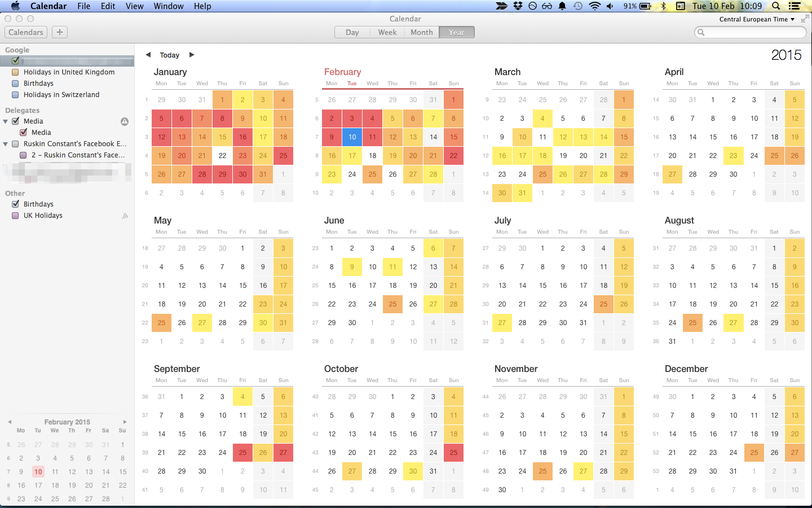Open the December month heading

pos(686,369)
